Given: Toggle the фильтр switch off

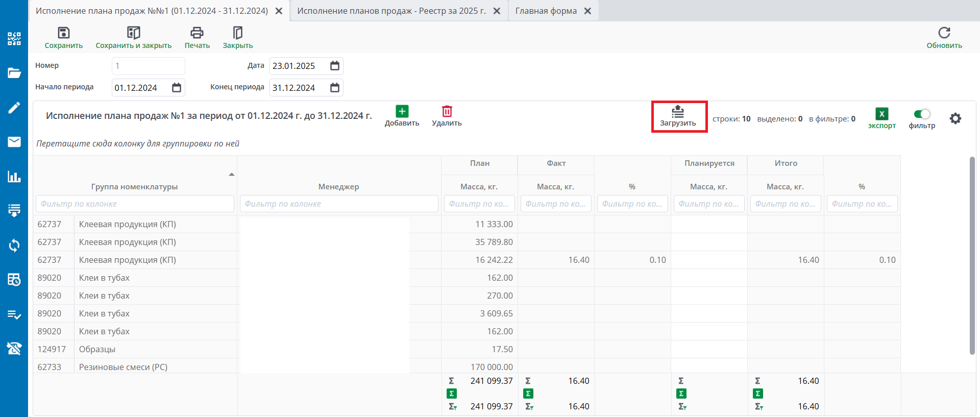Looking at the screenshot, I should tap(922, 114).
